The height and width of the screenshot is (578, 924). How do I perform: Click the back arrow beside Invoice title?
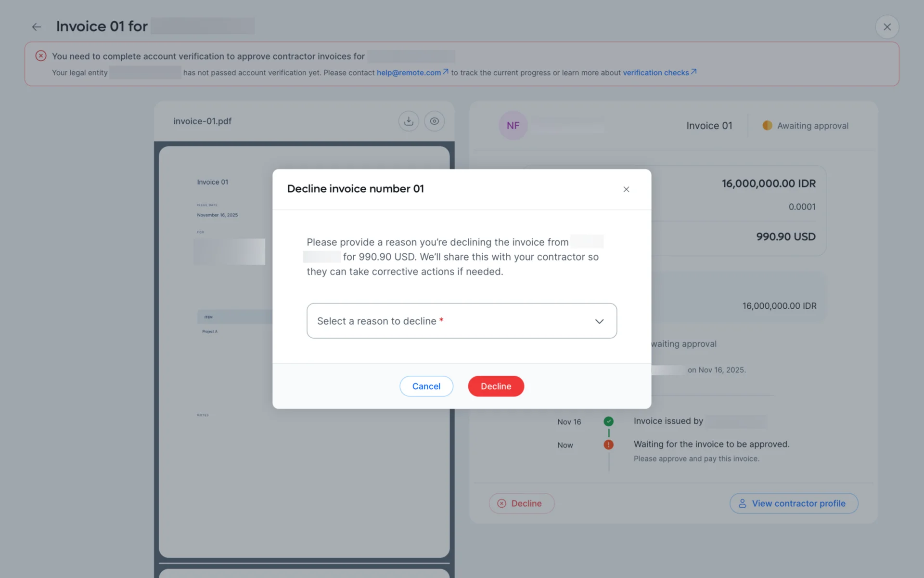pyautogui.click(x=37, y=27)
